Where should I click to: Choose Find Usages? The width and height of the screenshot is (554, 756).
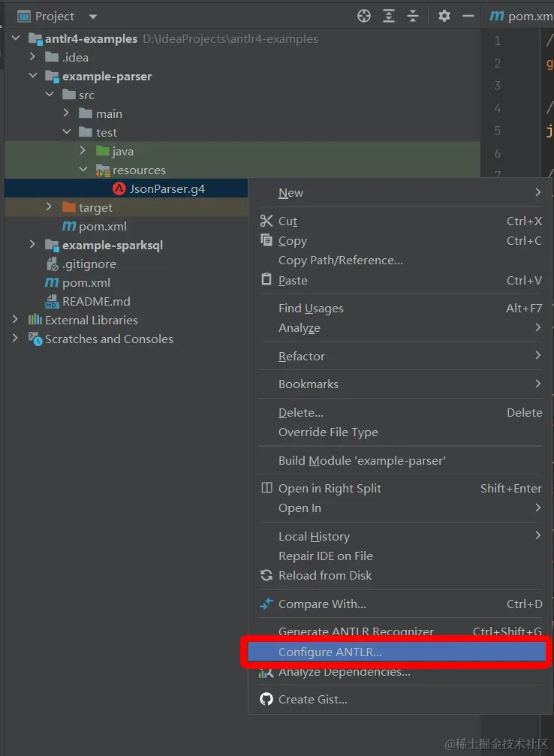400,308
